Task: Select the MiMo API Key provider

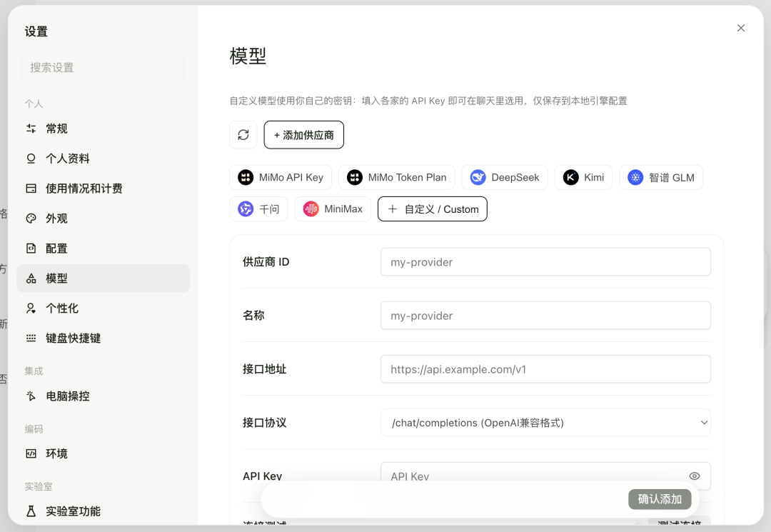Action: coord(281,178)
